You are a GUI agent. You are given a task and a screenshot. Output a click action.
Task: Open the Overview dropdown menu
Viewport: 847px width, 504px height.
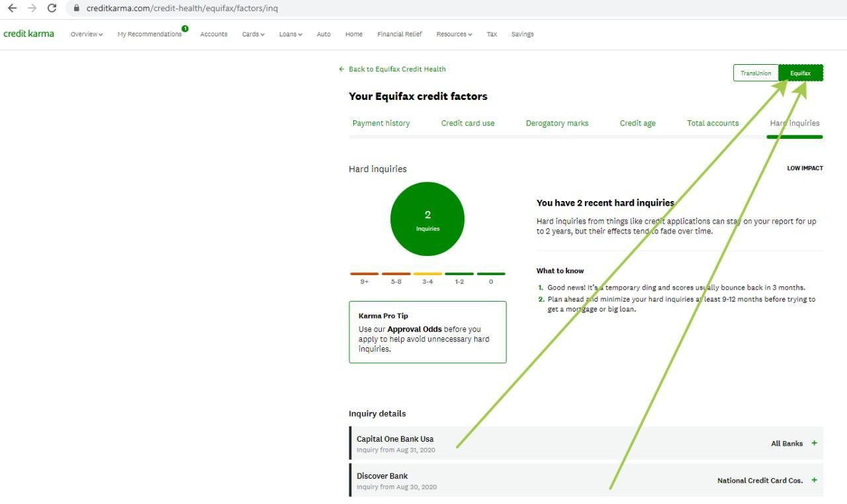[87, 34]
